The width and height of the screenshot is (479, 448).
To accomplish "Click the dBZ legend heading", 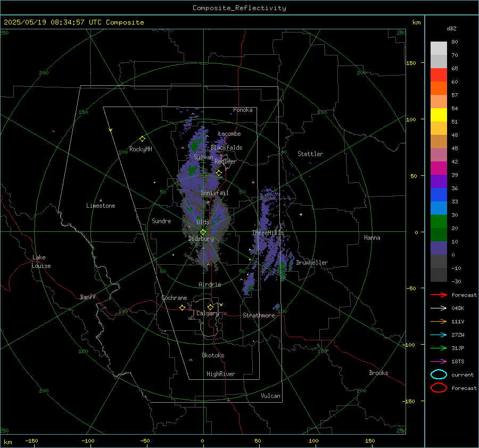I will point(451,28).
